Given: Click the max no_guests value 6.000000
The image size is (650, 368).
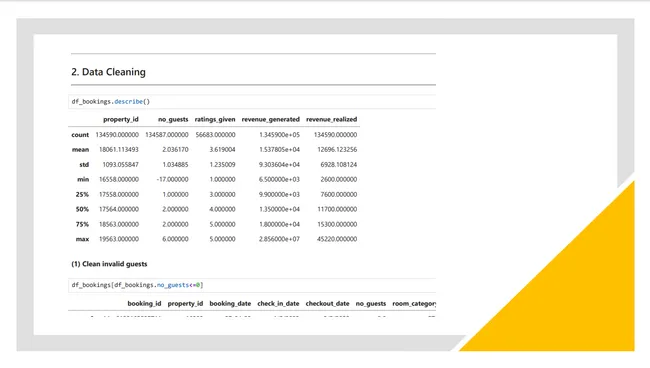Looking at the screenshot, I should (x=175, y=239).
